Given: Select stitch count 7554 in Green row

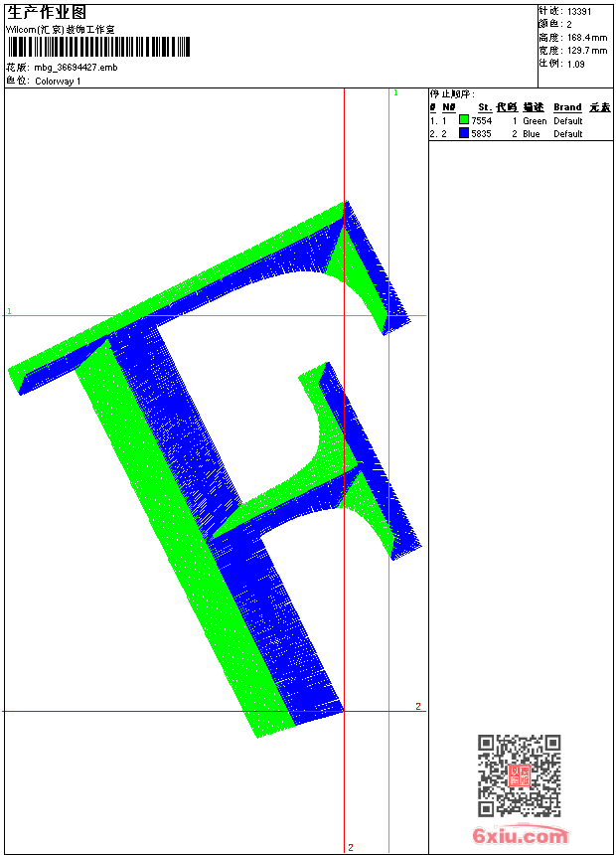Looking at the screenshot, I should pos(481,121).
